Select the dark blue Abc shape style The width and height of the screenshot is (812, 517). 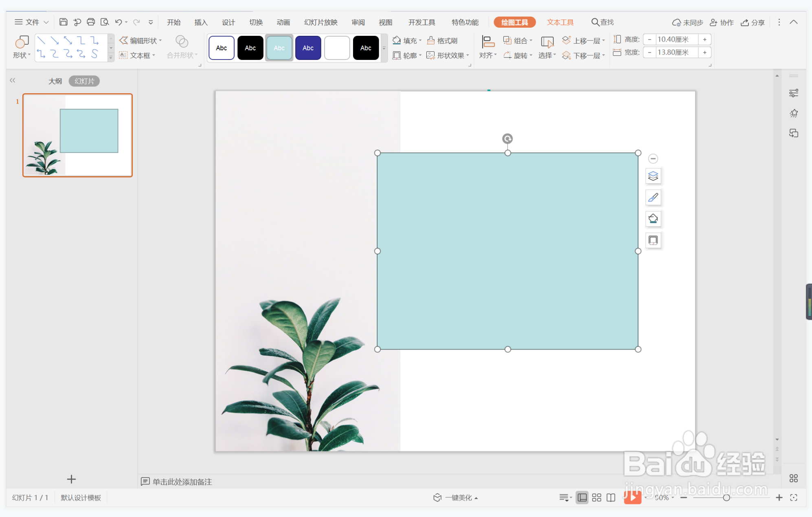click(x=308, y=48)
